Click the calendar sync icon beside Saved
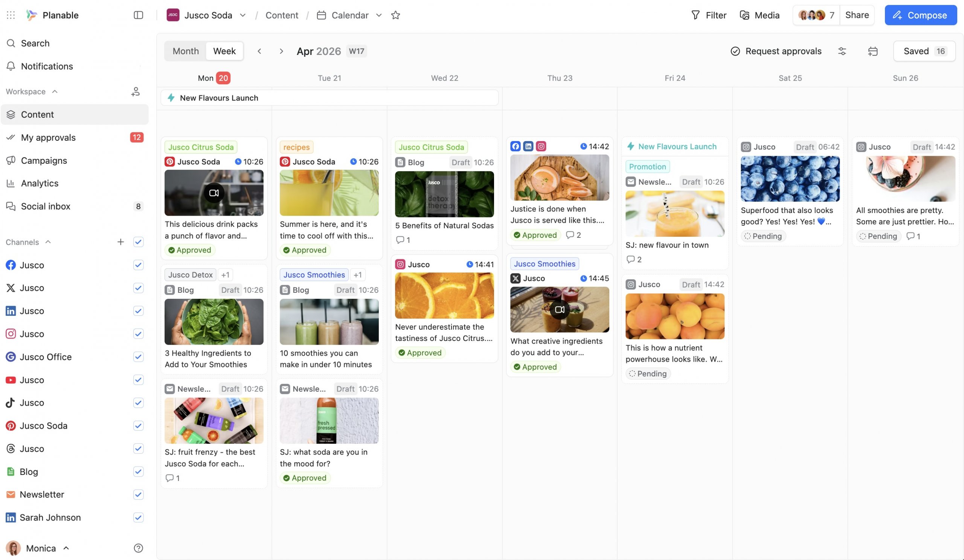Viewport: 964px width, 560px height. coord(872,51)
